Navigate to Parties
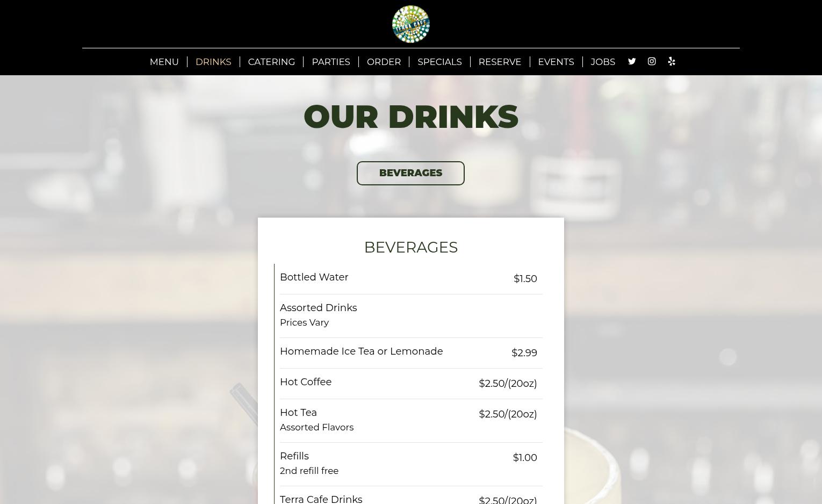822x504 pixels. (331, 62)
